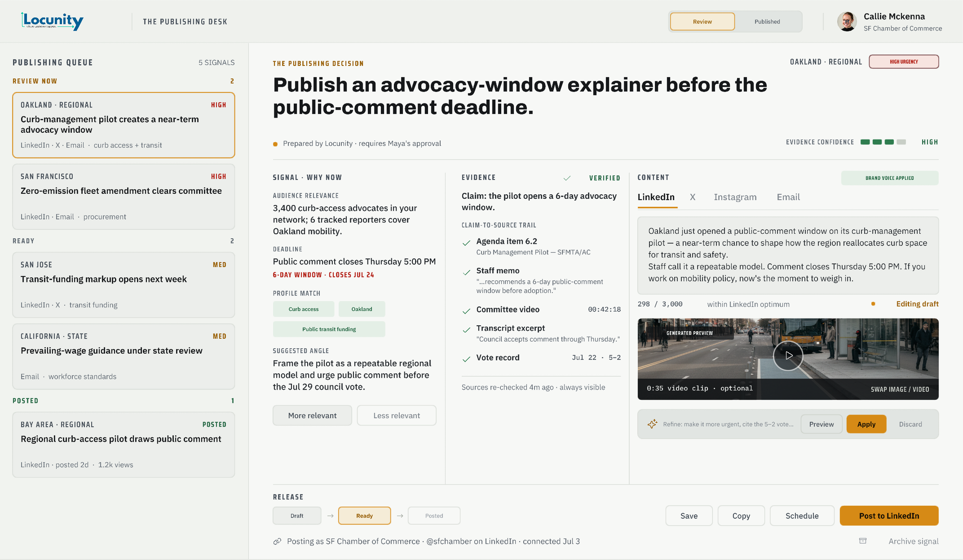
Task: Edit the LinkedIn draft text box
Action: coord(788,255)
